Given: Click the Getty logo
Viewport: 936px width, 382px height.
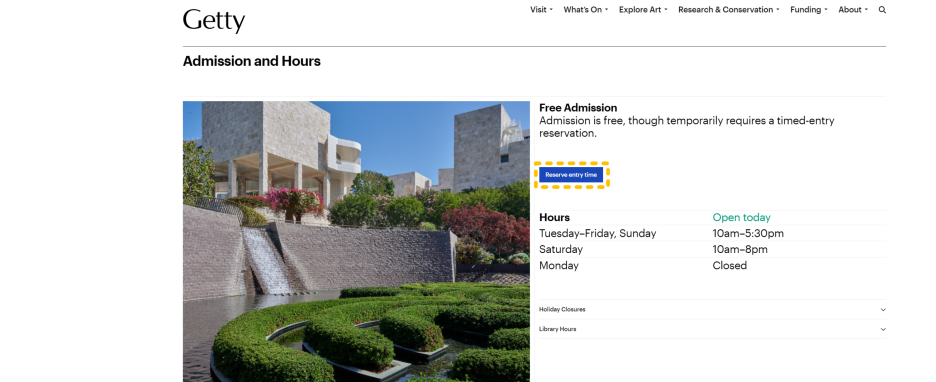Looking at the screenshot, I should click(x=214, y=21).
